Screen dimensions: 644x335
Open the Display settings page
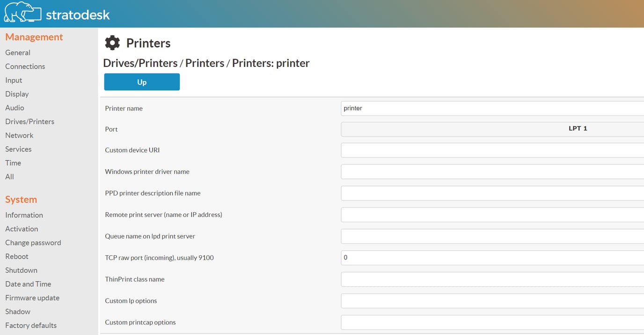17,94
